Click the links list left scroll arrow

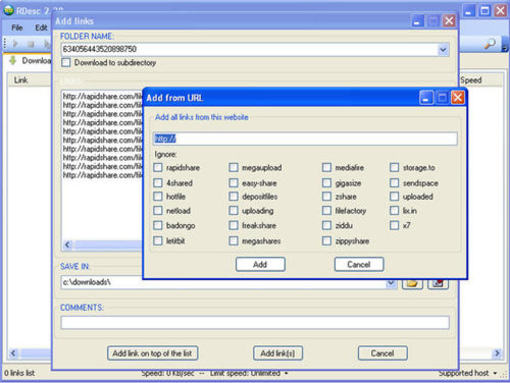click(x=67, y=245)
